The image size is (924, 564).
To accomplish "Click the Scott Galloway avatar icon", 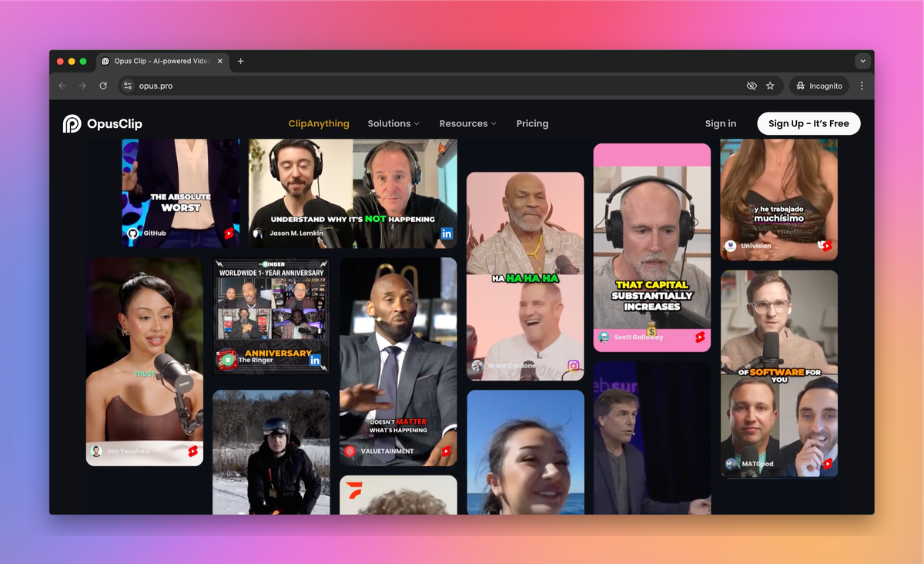I will (604, 337).
